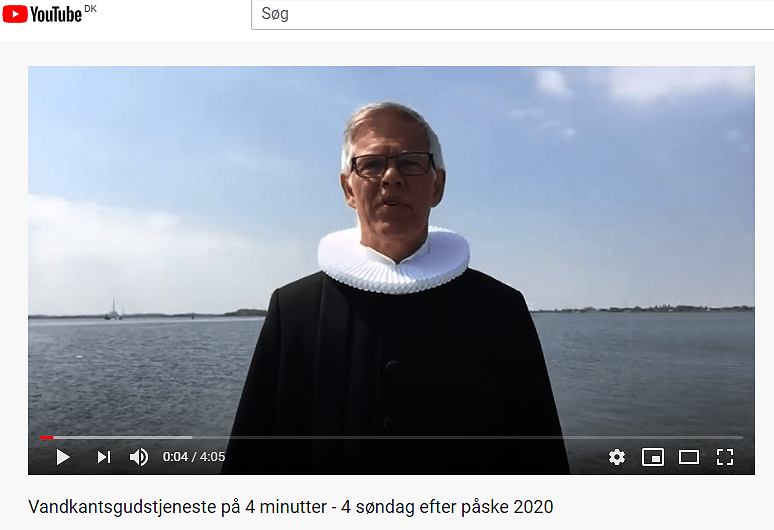This screenshot has width=774, height=530.
Task: Jump to the end of the buffered grey section
Action: click(x=191, y=437)
